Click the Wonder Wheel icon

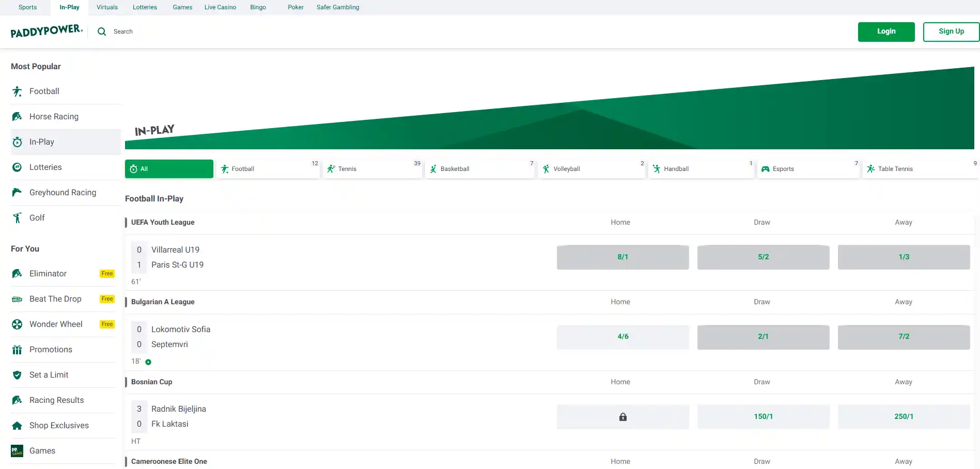tap(17, 324)
